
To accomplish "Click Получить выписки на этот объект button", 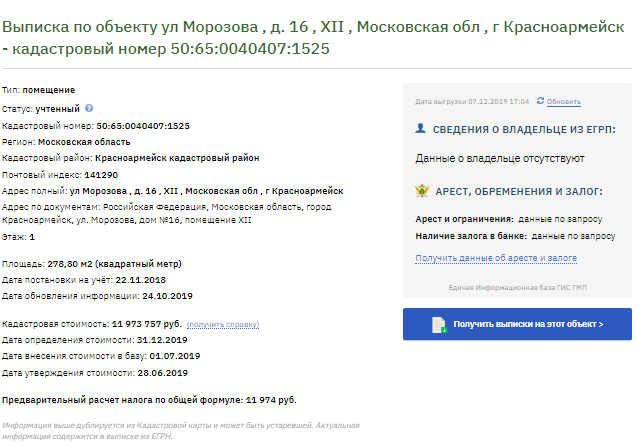I will (517, 324).
